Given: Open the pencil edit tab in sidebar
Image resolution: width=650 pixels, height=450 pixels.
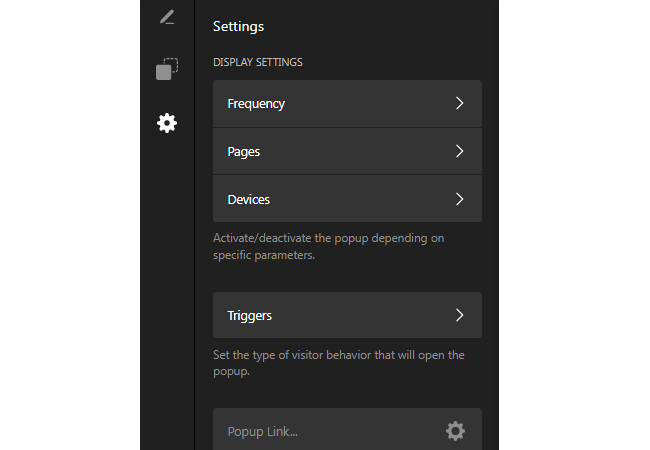Looking at the screenshot, I should click(167, 17).
